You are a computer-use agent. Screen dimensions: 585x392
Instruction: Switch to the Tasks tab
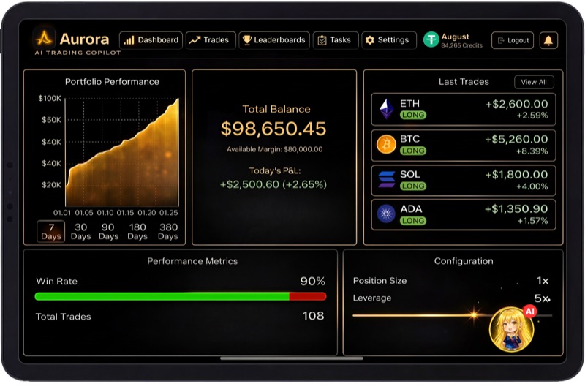(336, 40)
